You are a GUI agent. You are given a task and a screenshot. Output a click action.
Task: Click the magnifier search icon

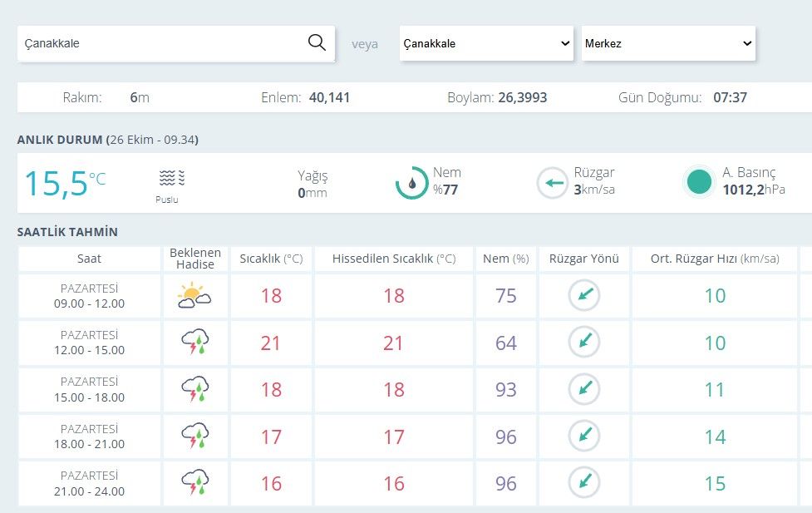tap(317, 42)
